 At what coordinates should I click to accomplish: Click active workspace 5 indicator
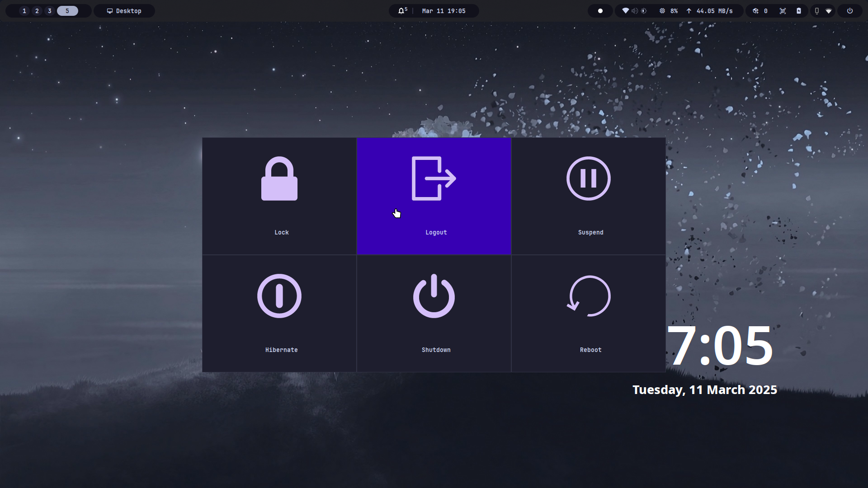click(67, 11)
